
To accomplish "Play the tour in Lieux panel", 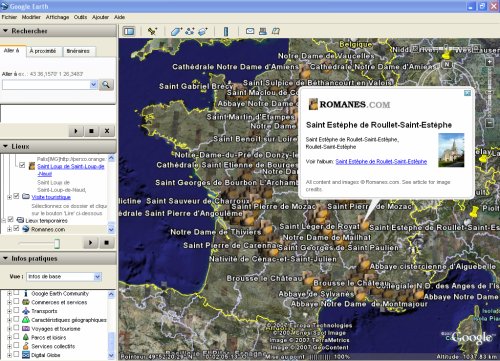I will (90, 242).
